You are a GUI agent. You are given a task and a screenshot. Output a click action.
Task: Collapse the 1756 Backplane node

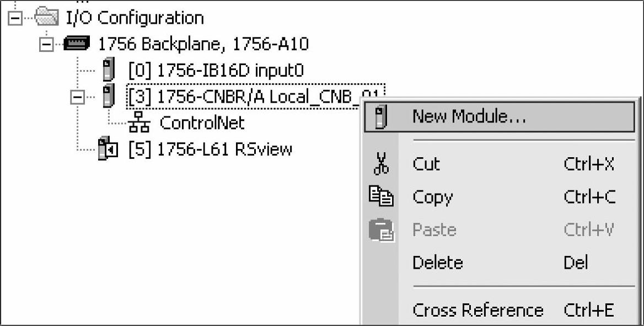pos(46,45)
